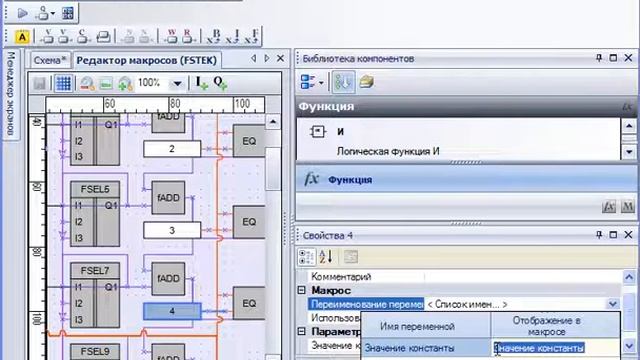Open the Список имен dropdown arrow
640x360 pixels.
612,304
